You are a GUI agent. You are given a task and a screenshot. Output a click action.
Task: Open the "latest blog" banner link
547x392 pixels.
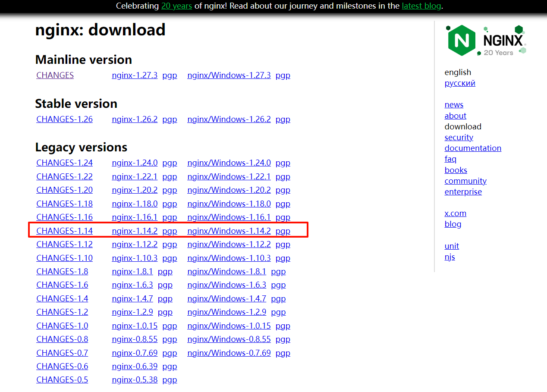(421, 6)
